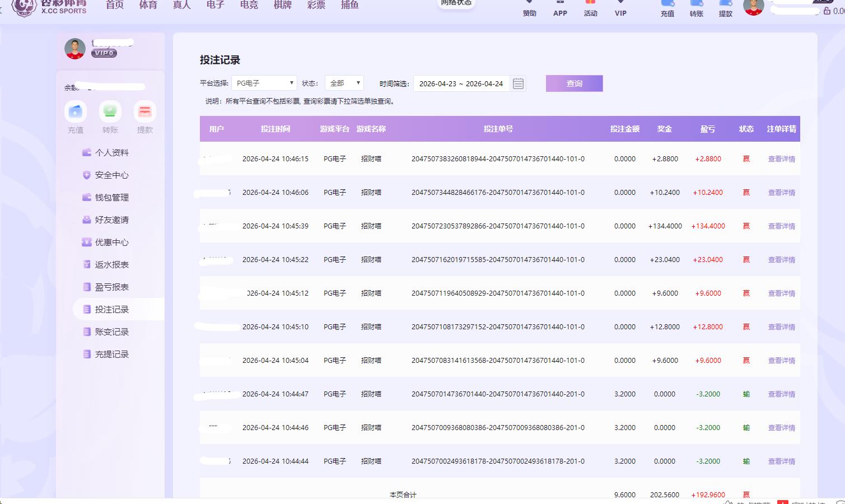Image resolution: width=845 pixels, height=504 pixels.
Task: Click the 充值 wallet icon in sidebar
Action: [x=76, y=112]
